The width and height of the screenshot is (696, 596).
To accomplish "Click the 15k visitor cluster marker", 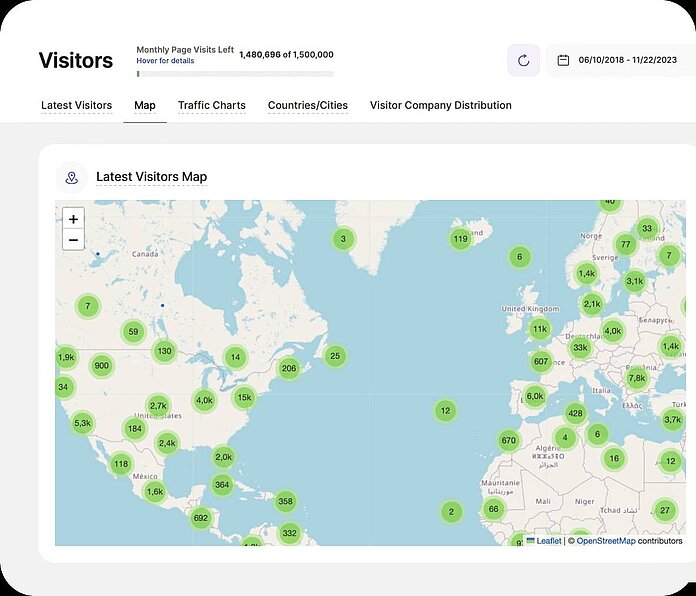I will coord(244,397).
